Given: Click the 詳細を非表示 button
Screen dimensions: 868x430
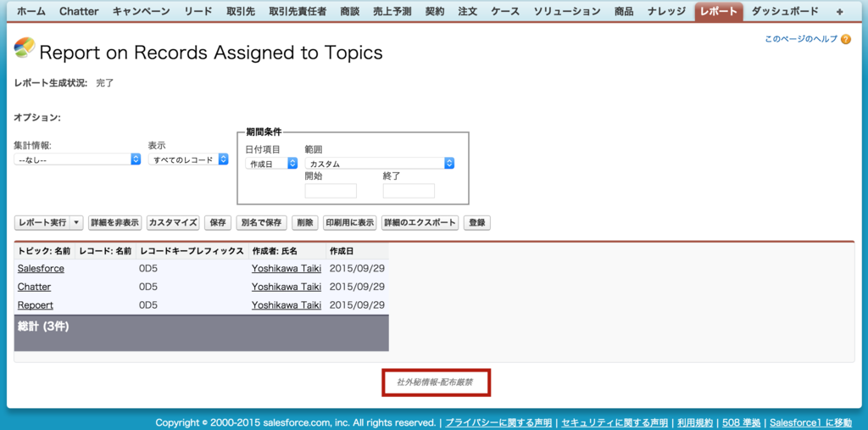Looking at the screenshot, I should [x=115, y=223].
